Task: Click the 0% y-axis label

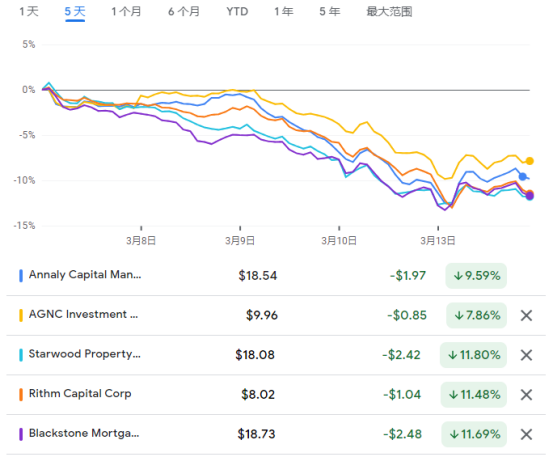Action: pyautogui.click(x=29, y=90)
